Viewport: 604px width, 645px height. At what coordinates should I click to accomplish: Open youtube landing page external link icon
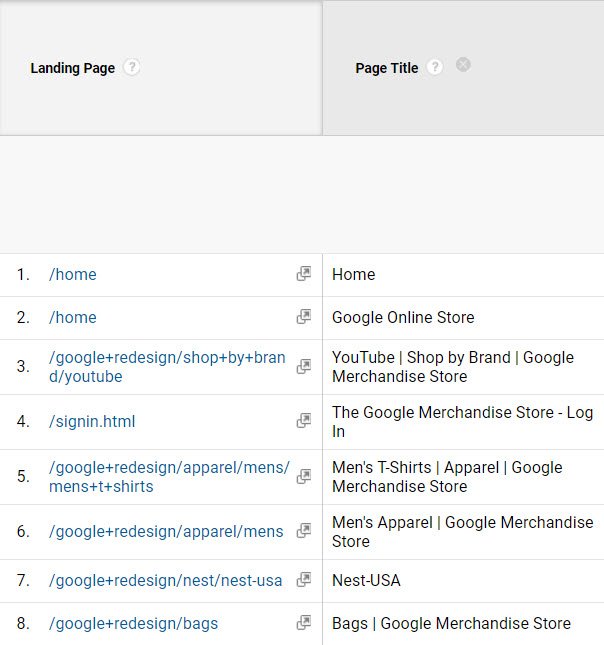(x=304, y=367)
